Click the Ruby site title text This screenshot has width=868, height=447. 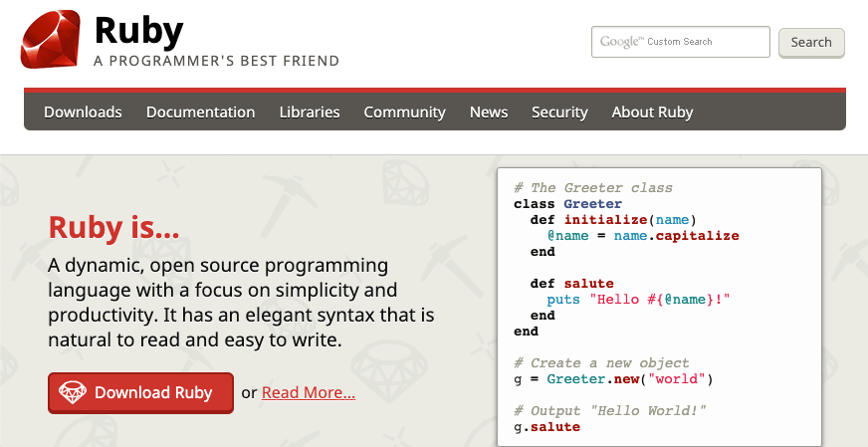click(138, 31)
